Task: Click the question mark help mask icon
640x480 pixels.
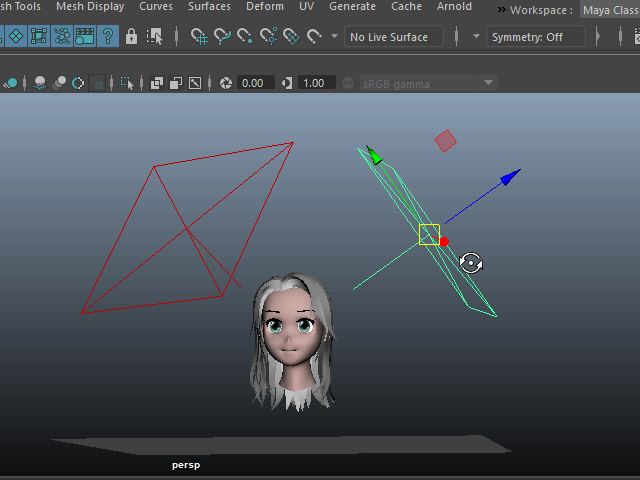Action: pyautogui.click(x=108, y=37)
